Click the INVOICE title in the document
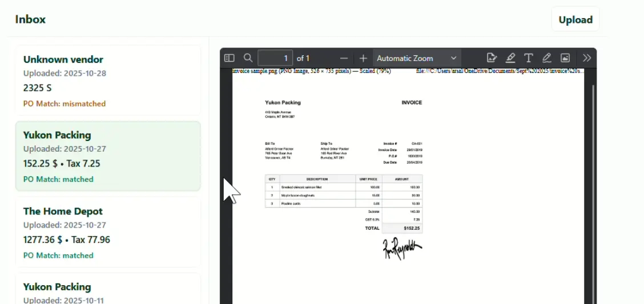 click(x=412, y=103)
